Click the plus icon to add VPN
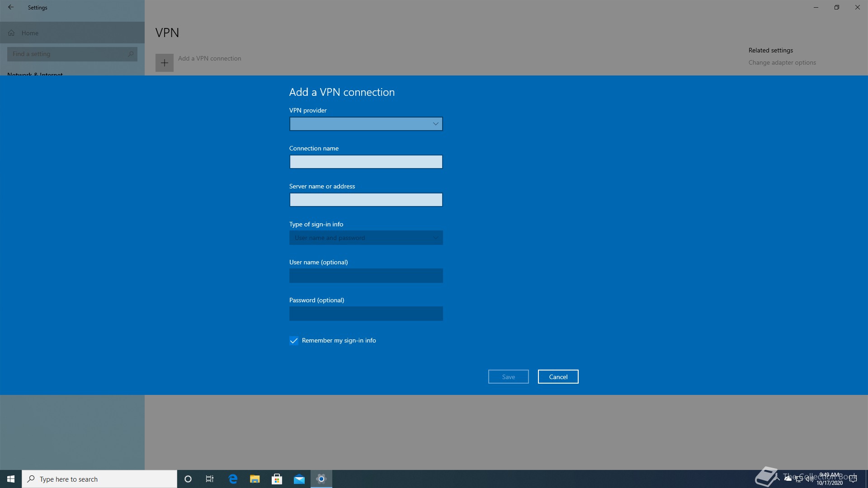 pos(165,63)
